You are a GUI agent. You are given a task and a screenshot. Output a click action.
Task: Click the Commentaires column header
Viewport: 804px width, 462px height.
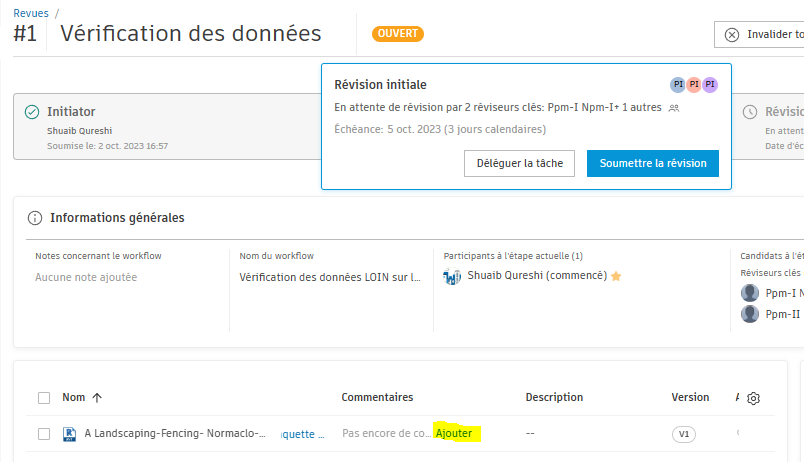pos(377,397)
